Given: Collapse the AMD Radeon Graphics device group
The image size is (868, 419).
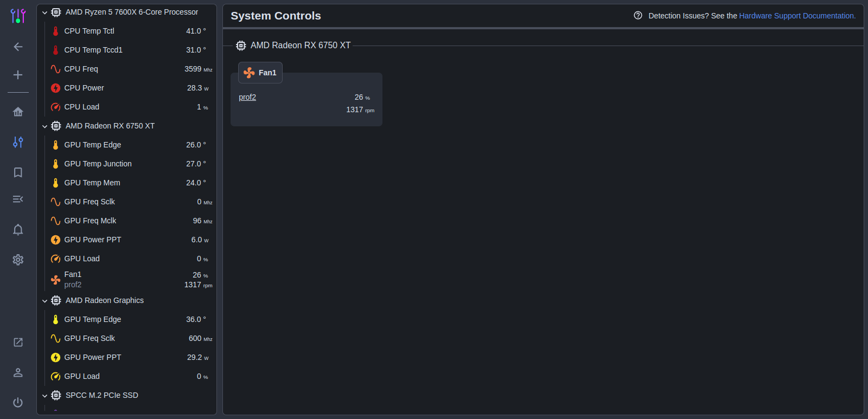Looking at the screenshot, I should click(x=44, y=300).
